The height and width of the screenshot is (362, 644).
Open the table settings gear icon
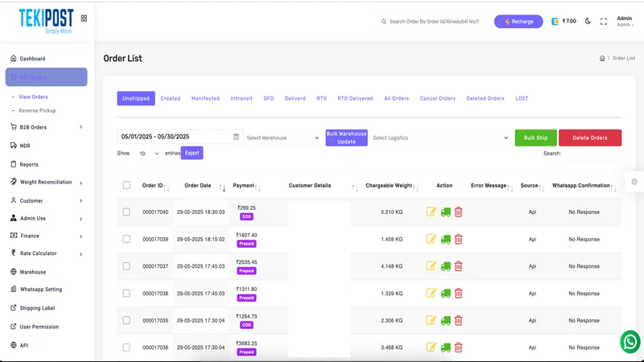click(634, 182)
